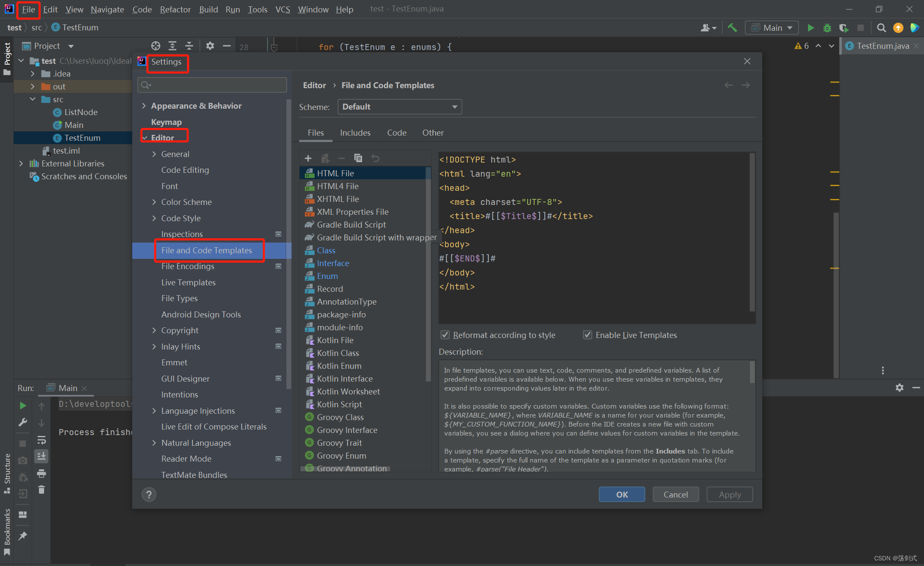Open the settings help question mark
The height and width of the screenshot is (566, 924).
[x=149, y=495]
